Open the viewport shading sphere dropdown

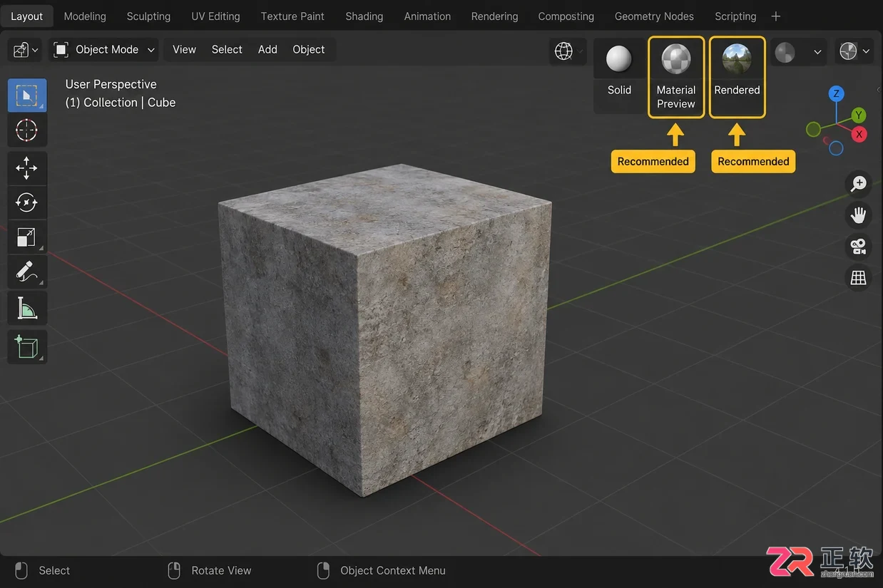854,51
